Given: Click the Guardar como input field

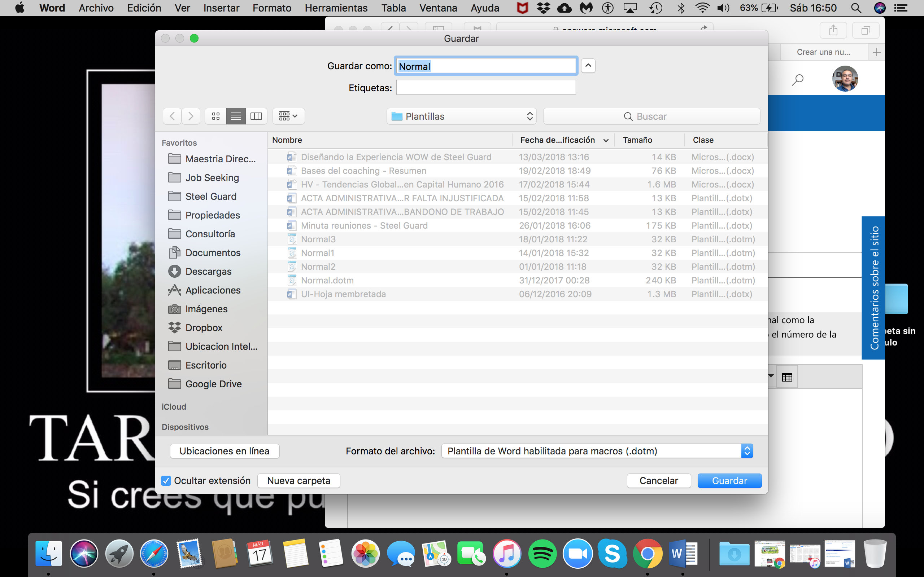Looking at the screenshot, I should (485, 66).
